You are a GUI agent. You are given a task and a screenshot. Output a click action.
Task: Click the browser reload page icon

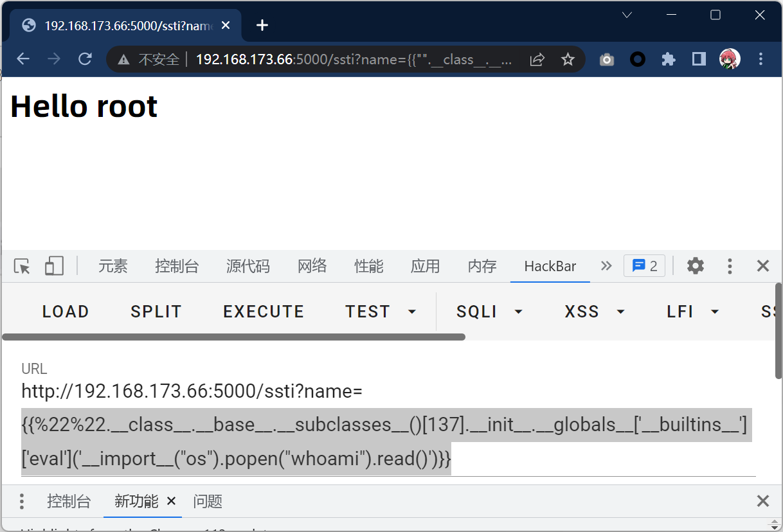[85, 60]
